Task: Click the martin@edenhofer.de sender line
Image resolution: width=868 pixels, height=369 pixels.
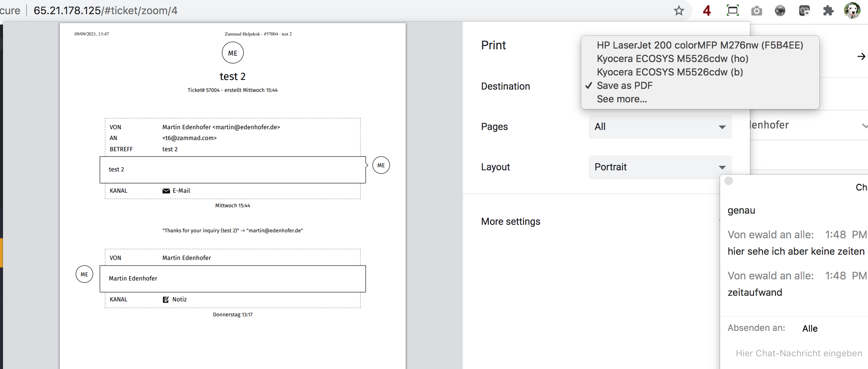Action: [221, 127]
